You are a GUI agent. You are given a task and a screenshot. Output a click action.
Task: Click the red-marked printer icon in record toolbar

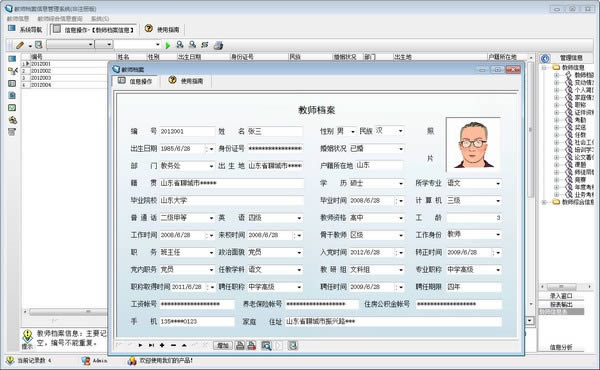pyautogui.click(x=251, y=346)
